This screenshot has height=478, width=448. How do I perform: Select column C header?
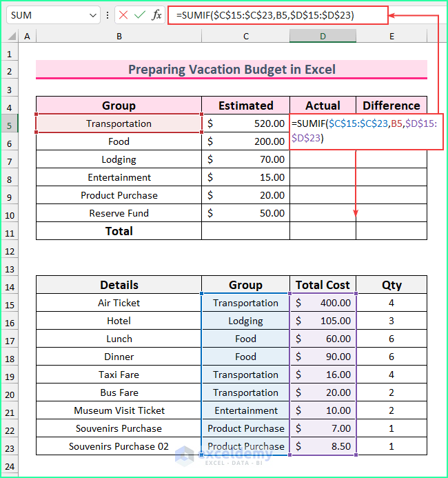246,37
